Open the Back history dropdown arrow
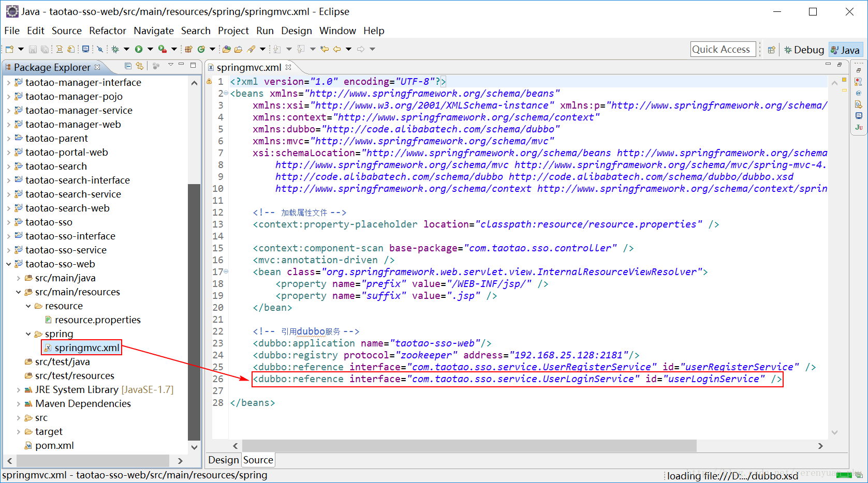The height and width of the screenshot is (483, 868). tap(348, 49)
